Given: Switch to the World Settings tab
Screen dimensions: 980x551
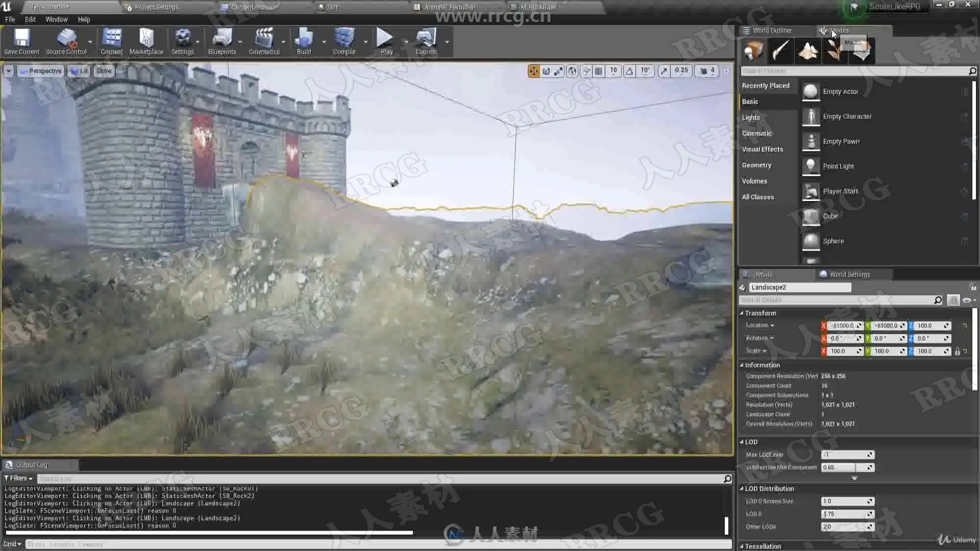Looking at the screenshot, I should [x=849, y=274].
